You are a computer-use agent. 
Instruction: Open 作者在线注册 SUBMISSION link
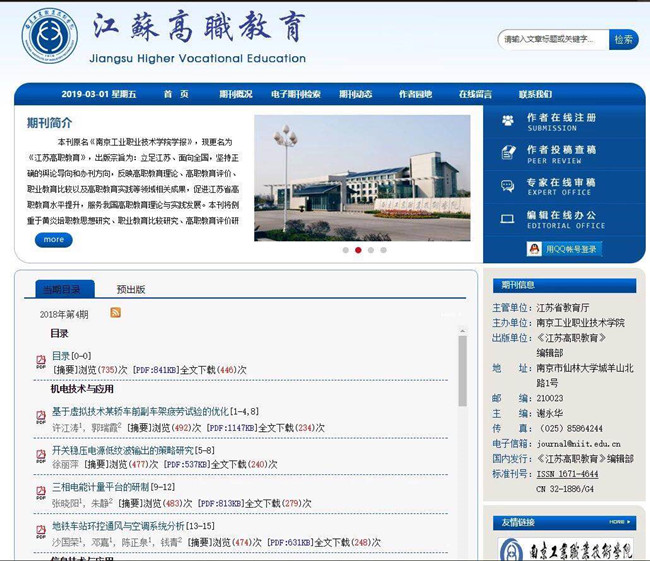pyautogui.click(x=561, y=122)
